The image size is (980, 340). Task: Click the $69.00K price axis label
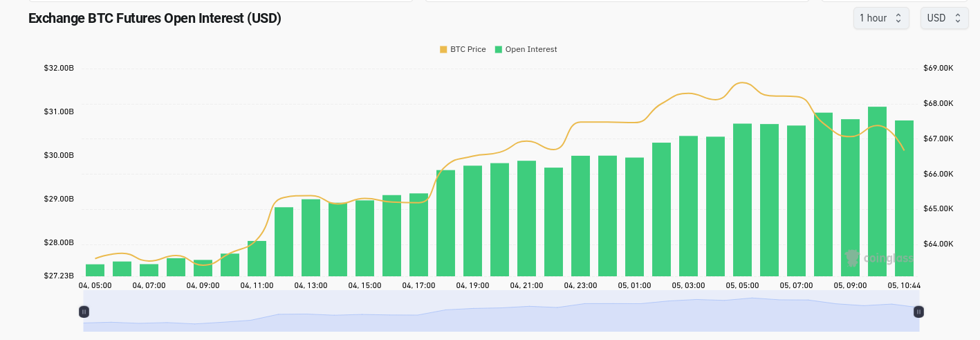[x=939, y=68]
